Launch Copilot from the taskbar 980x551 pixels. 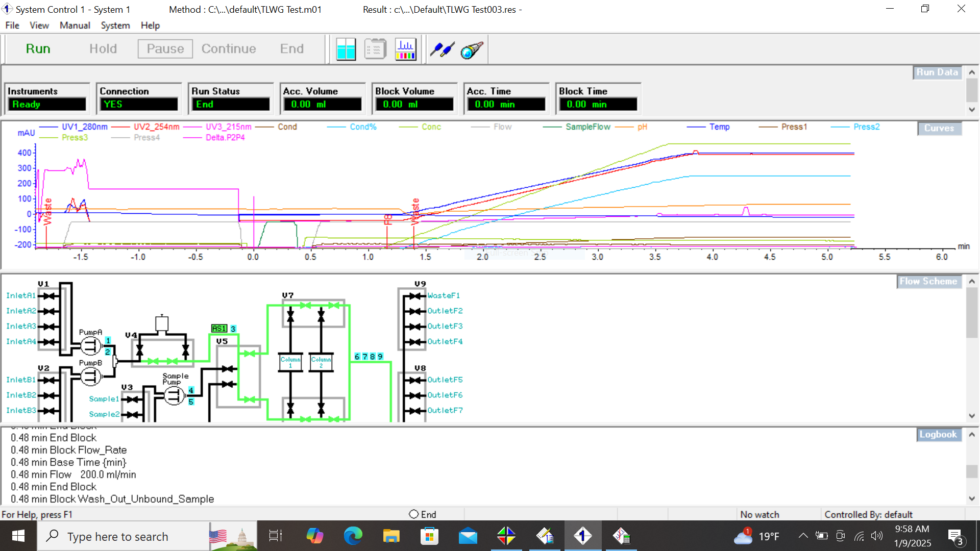[x=315, y=536]
